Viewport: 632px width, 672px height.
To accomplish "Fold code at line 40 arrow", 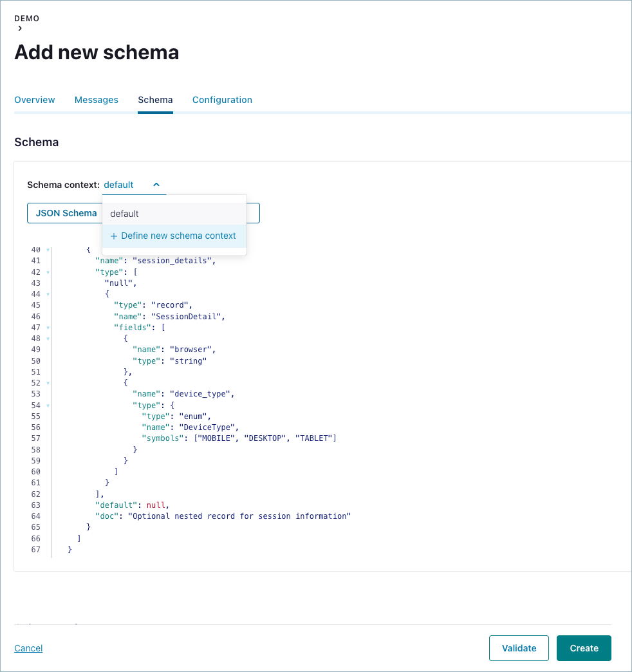I will 48,250.
